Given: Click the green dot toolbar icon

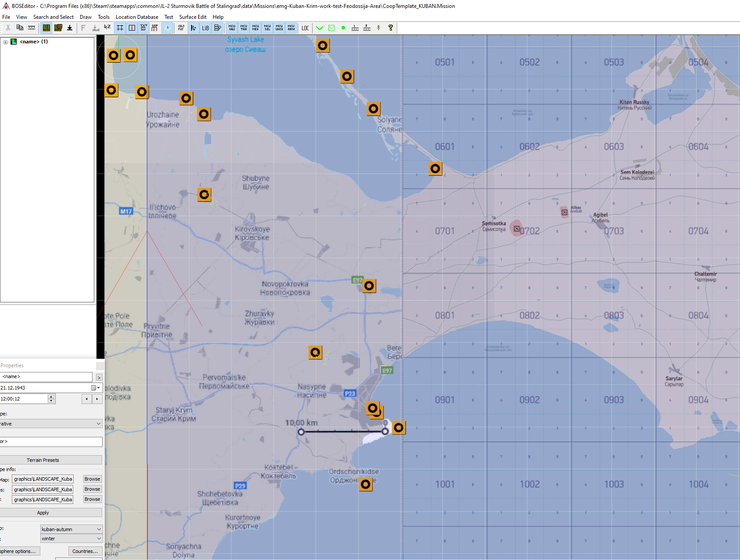Looking at the screenshot, I should point(343,28).
